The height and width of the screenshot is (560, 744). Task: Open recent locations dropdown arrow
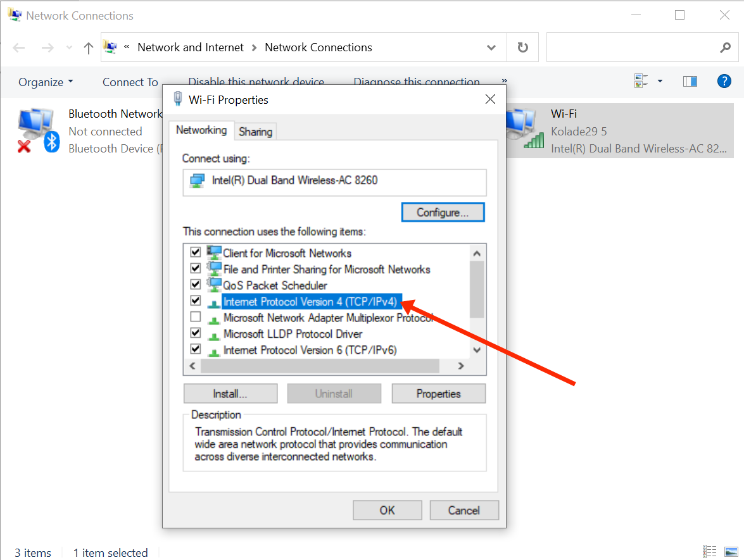tap(69, 47)
